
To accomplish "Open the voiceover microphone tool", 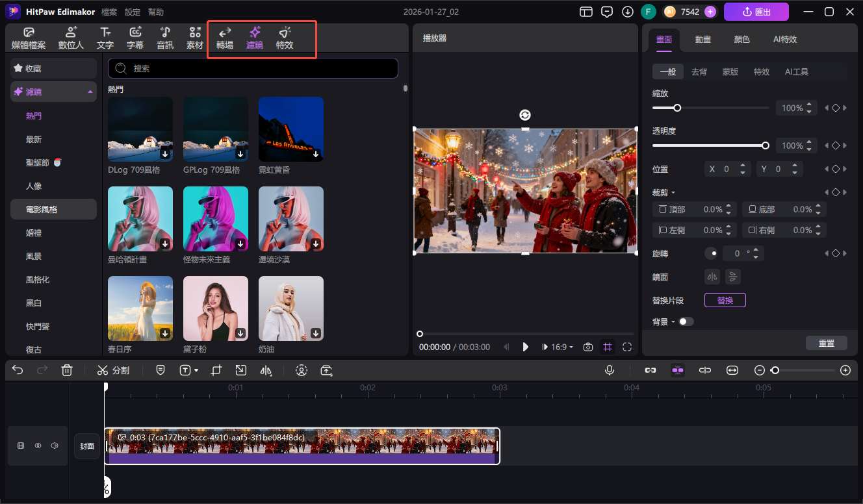I will point(609,370).
